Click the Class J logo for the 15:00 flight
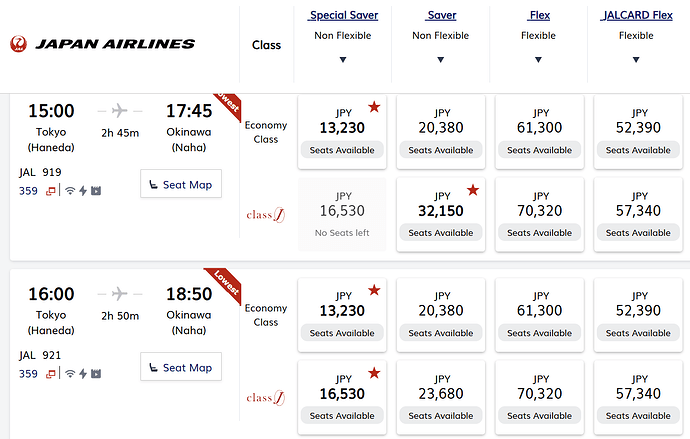Viewport: 690px width, 439px height. pos(266,215)
